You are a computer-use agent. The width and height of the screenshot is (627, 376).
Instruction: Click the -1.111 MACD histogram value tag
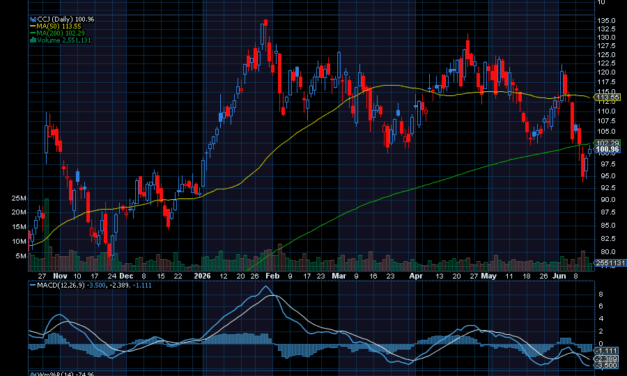point(607,351)
